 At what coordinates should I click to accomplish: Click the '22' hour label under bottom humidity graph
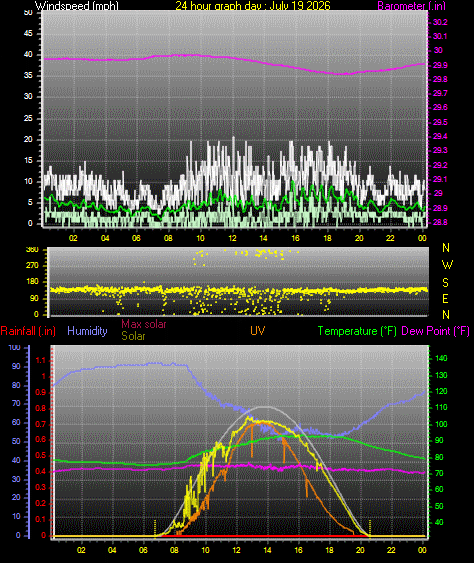click(391, 550)
